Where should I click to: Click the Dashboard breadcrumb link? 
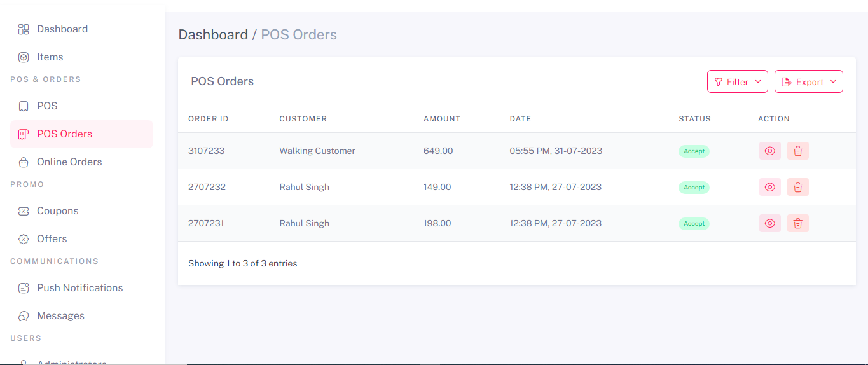coord(213,34)
